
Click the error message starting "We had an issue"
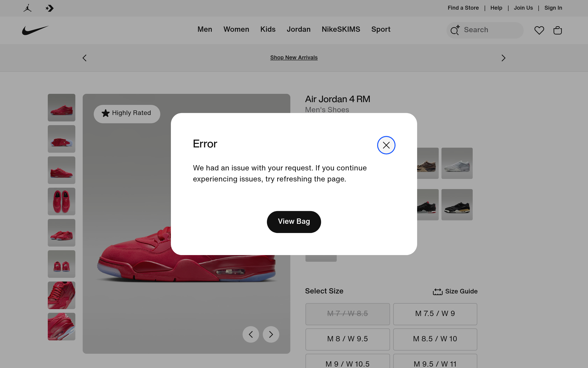pyautogui.click(x=280, y=173)
